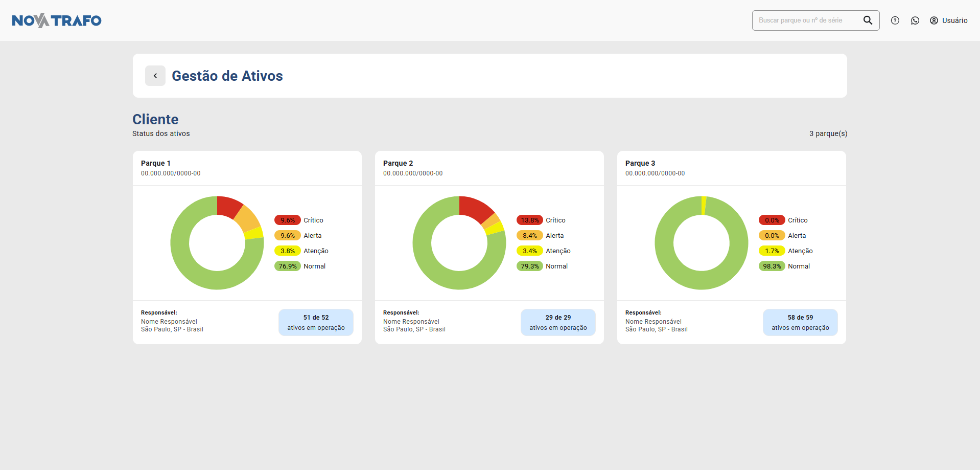Open the Usuário account menu
This screenshot has height=470, width=980.
coord(954,20)
